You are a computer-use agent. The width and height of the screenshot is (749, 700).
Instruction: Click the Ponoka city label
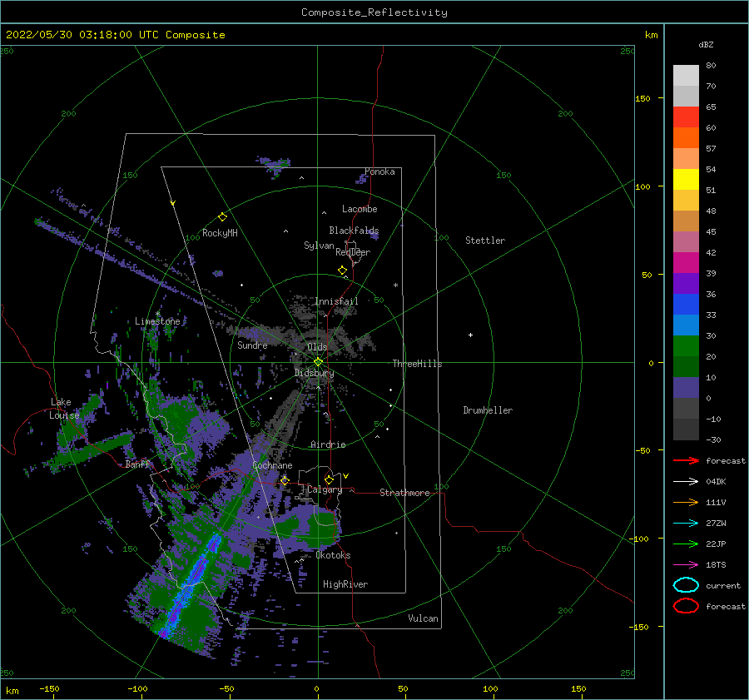379,171
